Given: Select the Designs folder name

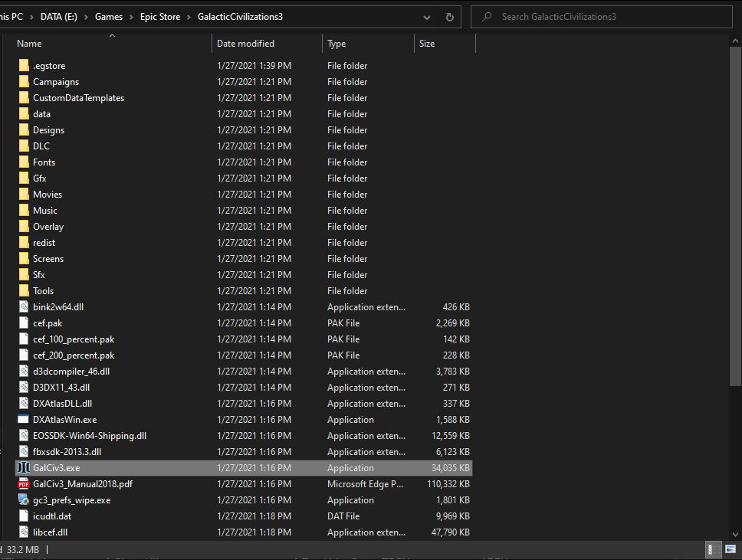Looking at the screenshot, I should (x=49, y=130).
